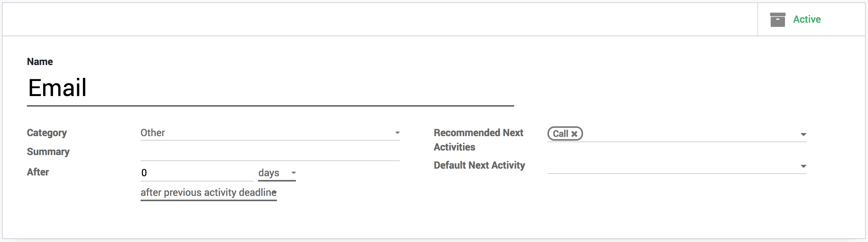Click the Category field label
Image resolution: width=868 pixels, height=242 pixels.
[x=47, y=133]
